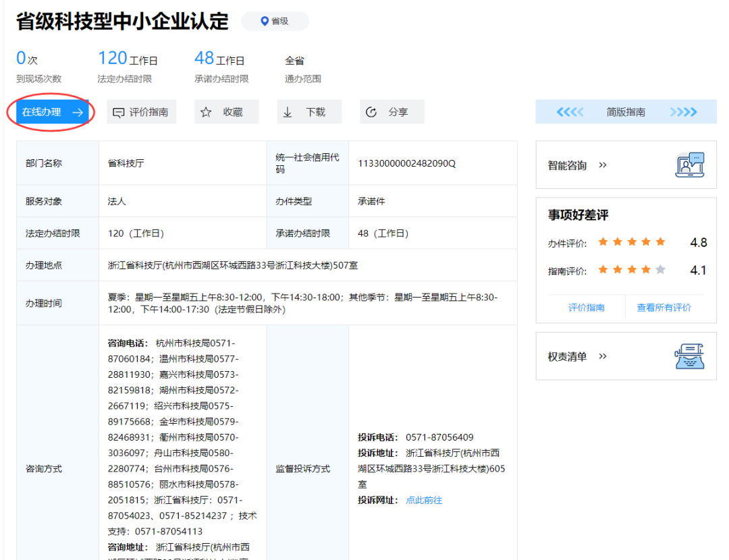Screen dimensions: 729x560
Task: Expand 智能咨询 double-chevron arrow
Action: tap(603, 165)
